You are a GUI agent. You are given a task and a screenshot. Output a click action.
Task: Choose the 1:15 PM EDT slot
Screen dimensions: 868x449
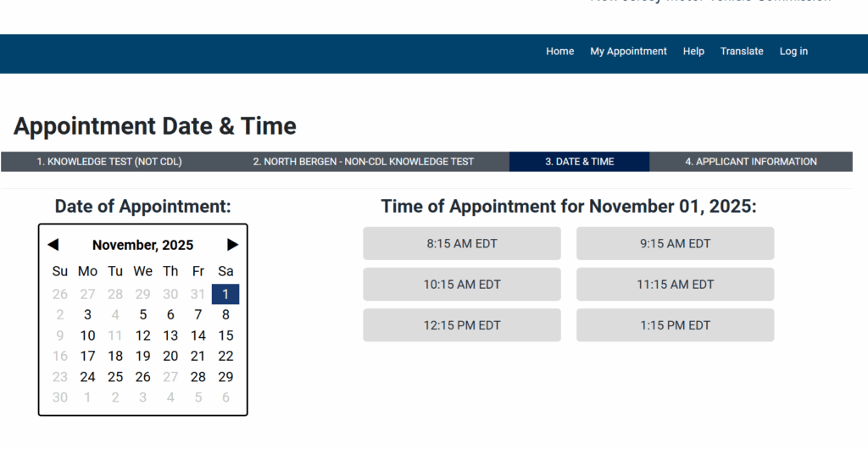pyautogui.click(x=675, y=325)
